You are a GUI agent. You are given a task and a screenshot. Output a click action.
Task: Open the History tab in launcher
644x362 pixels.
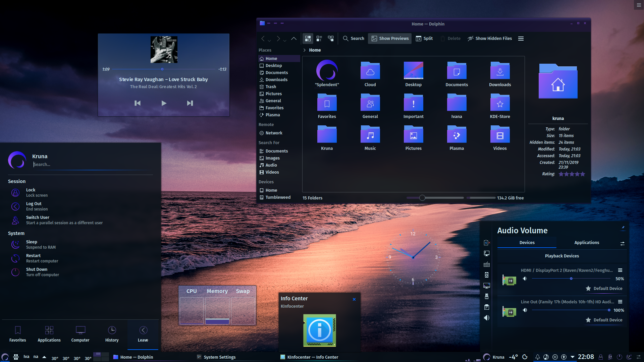pos(112,334)
